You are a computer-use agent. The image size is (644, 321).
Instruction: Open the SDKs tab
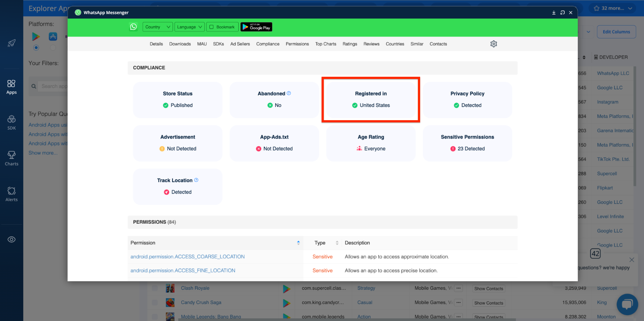(x=218, y=44)
